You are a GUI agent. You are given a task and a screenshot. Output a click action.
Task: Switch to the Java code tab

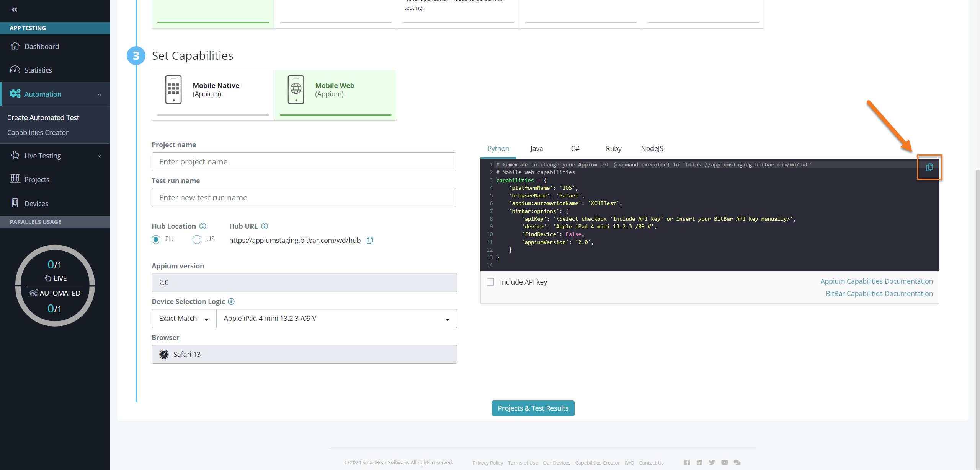[x=536, y=148]
